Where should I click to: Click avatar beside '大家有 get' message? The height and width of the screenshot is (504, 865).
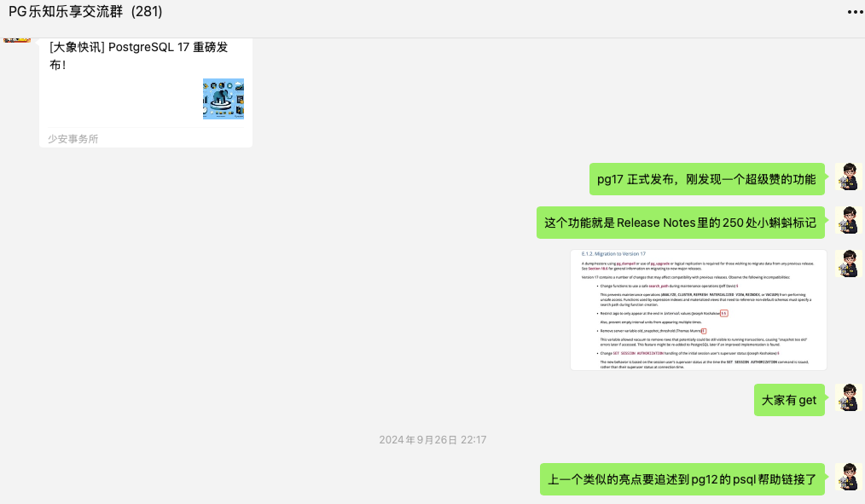849,397
